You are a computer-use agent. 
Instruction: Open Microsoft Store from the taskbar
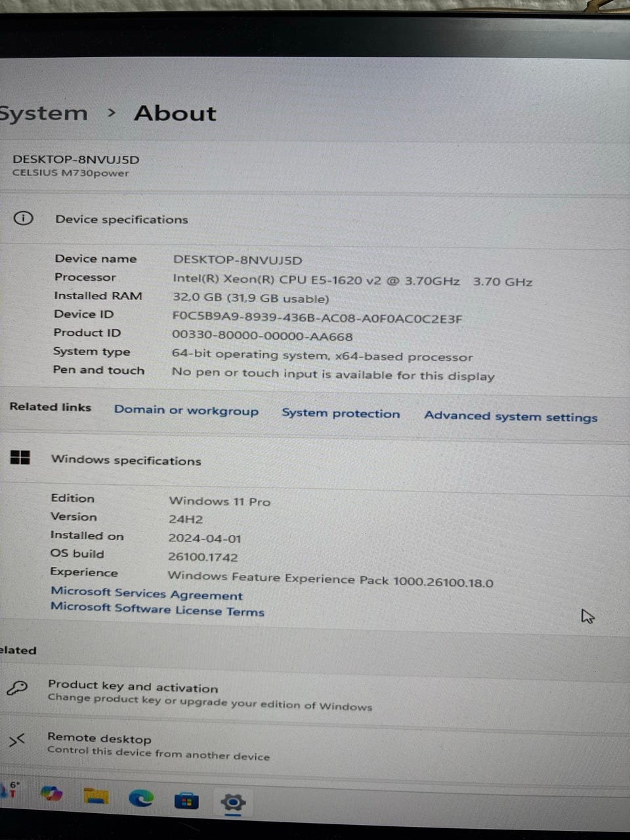(186, 801)
